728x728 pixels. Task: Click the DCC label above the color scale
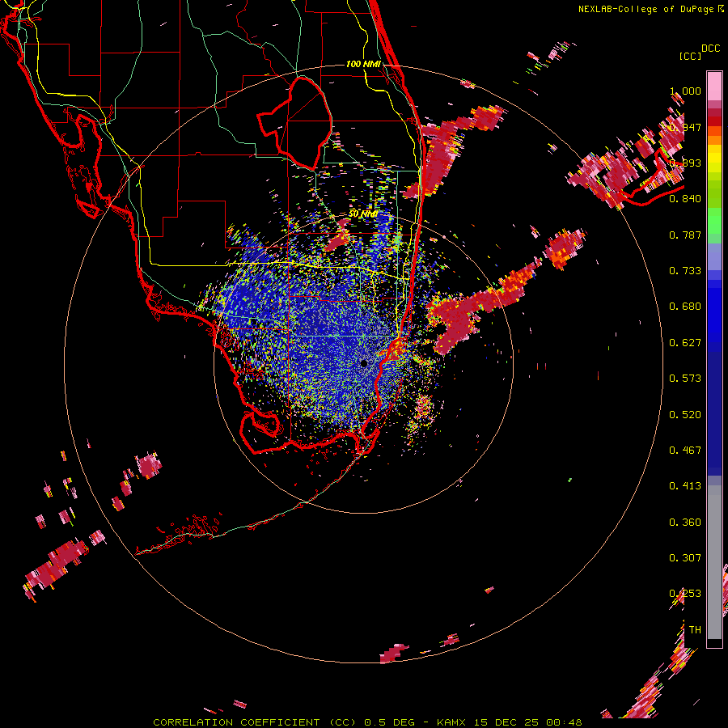tap(710, 49)
